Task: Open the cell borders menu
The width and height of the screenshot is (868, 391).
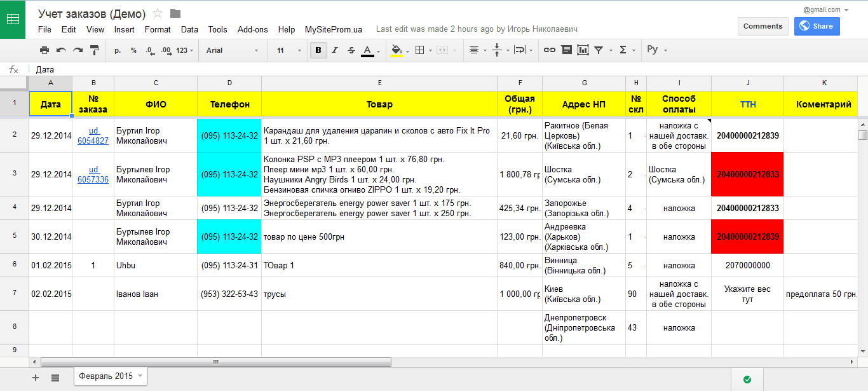Action: [423, 50]
